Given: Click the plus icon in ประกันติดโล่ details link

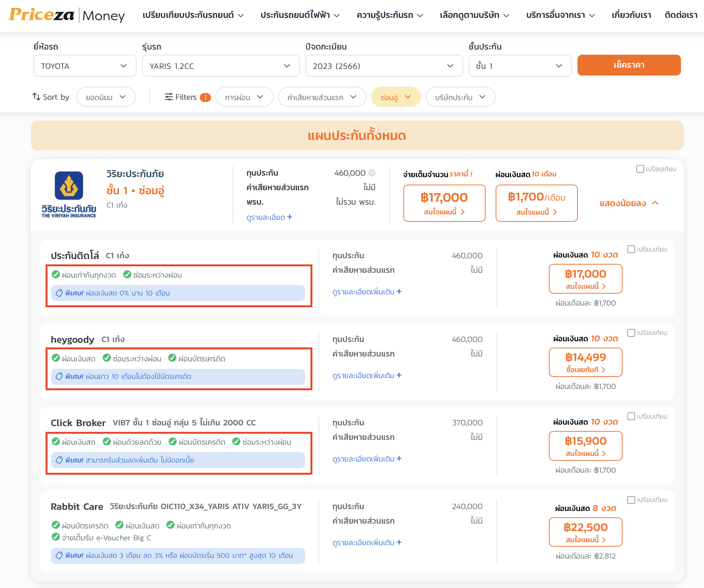Looking at the screenshot, I should 399,291.
